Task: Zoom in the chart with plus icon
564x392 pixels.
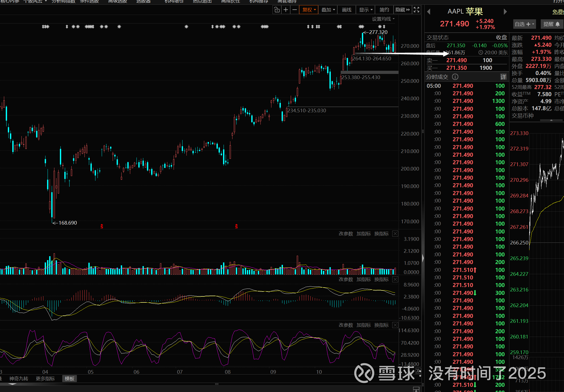Action: click(x=286, y=10)
